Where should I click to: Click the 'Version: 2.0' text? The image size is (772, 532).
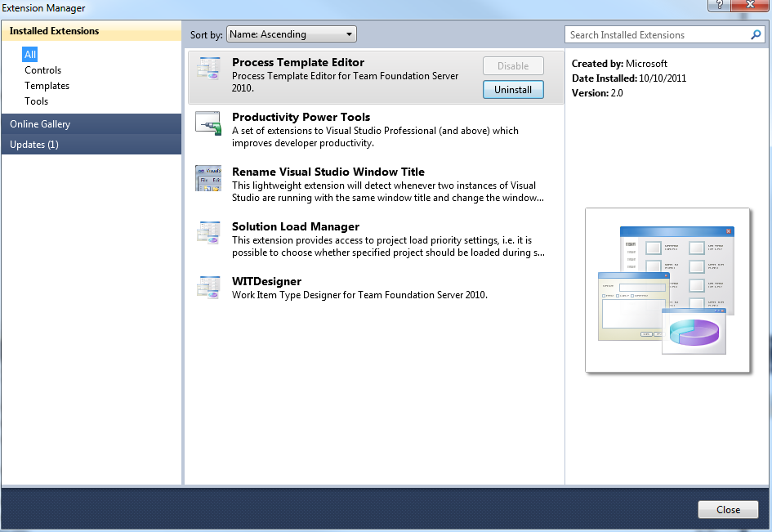[x=597, y=93]
